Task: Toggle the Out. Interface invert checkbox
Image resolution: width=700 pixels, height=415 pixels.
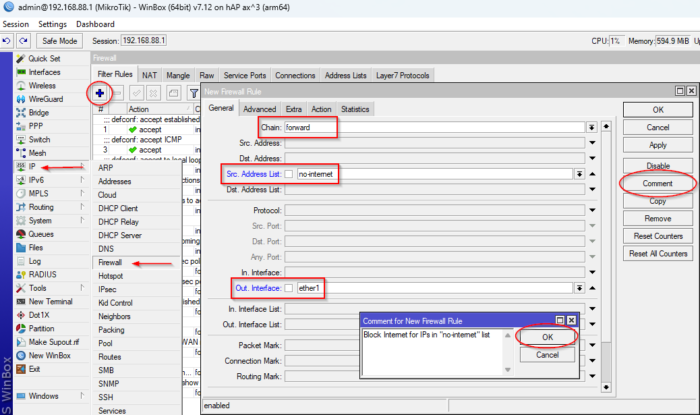Action: pos(289,288)
